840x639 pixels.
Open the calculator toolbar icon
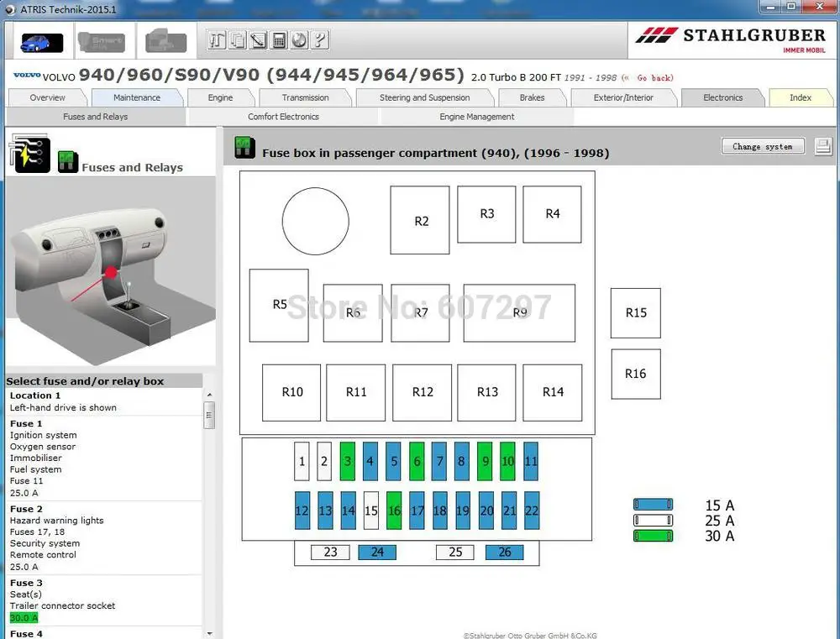pyautogui.click(x=279, y=40)
